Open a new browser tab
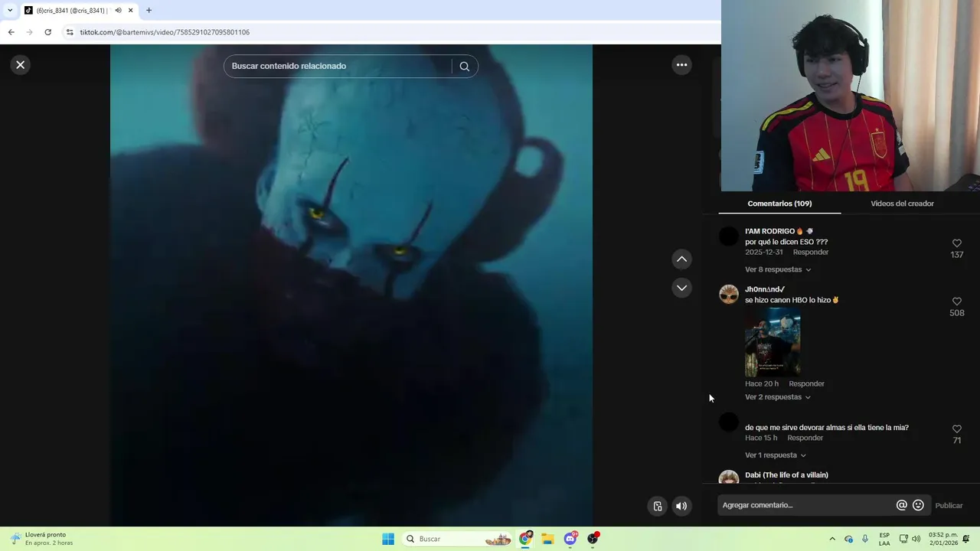 click(x=149, y=11)
